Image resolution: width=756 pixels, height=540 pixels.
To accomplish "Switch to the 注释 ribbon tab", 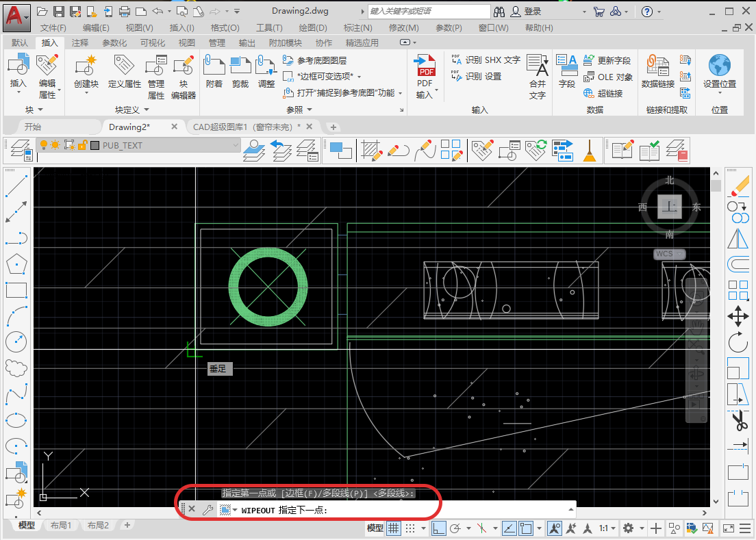I will tap(79, 43).
